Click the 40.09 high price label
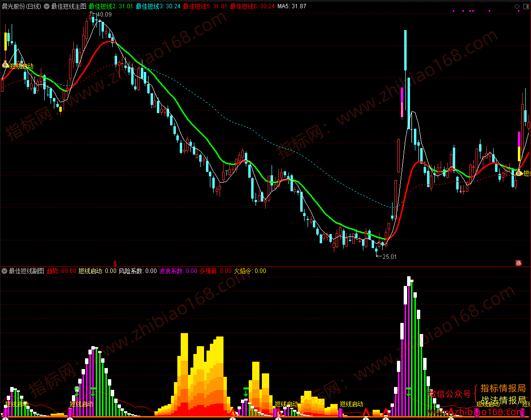Screen dimensions: 531x420 point(104,15)
